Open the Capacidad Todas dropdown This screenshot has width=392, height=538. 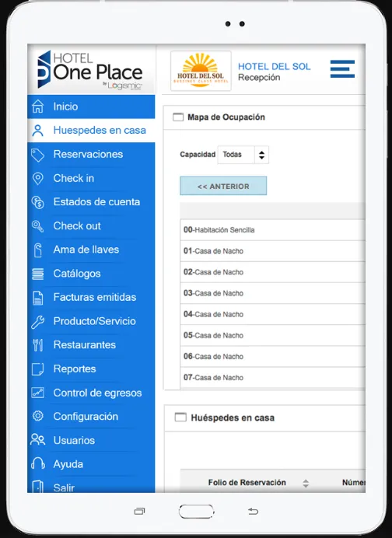point(243,155)
